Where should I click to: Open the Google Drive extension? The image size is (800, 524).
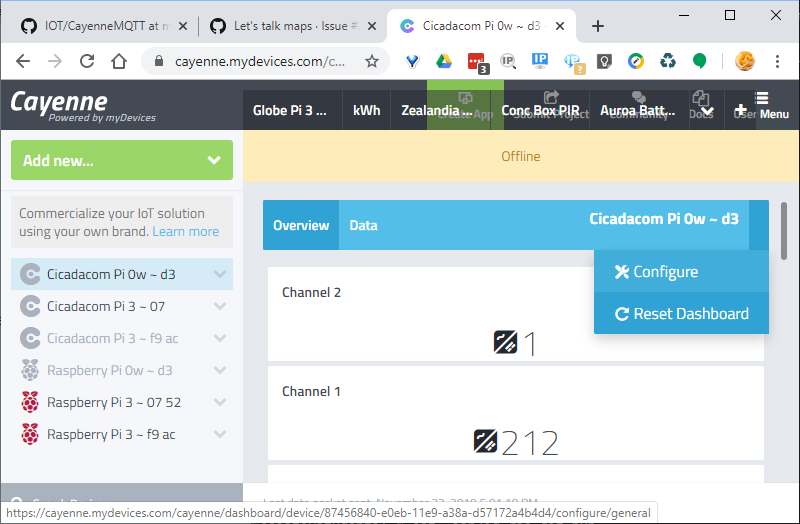point(444,61)
